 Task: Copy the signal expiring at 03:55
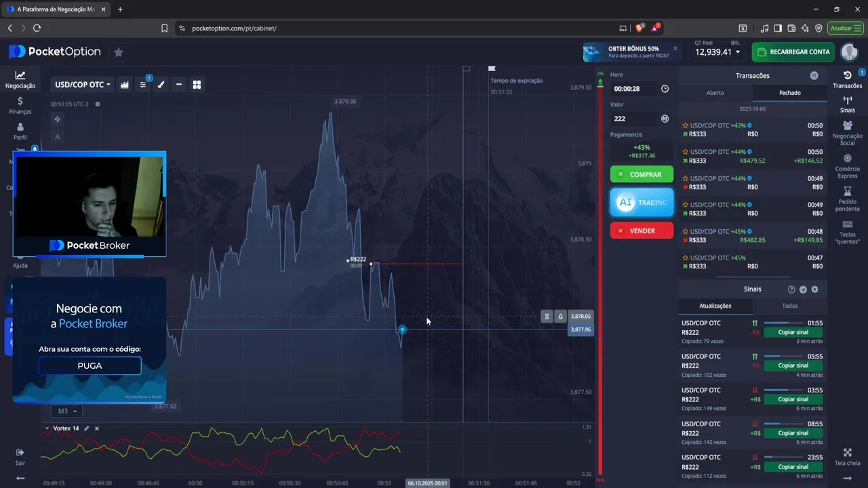pyautogui.click(x=793, y=399)
